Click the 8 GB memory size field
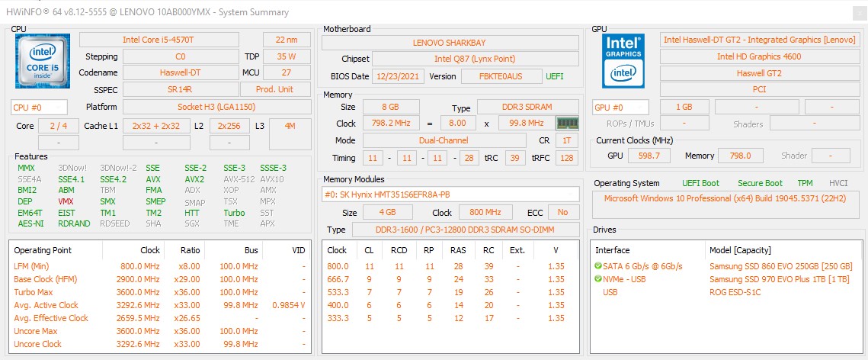Viewport: 868px width, 360px height. pyautogui.click(x=390, y=107)
